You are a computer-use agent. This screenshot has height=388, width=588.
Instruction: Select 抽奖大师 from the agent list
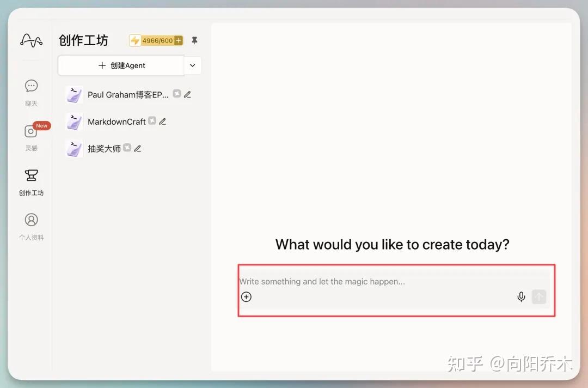pyautogui.click(x=104, y=148)
